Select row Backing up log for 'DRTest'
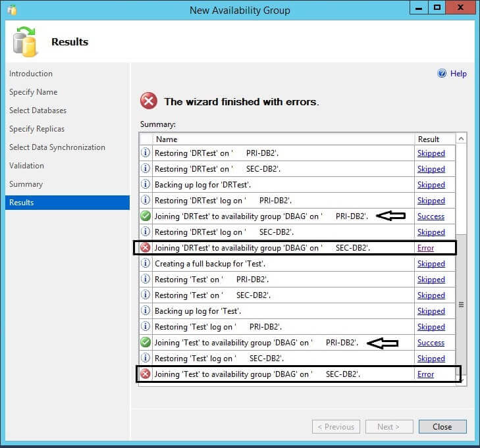Viewport: 480px width, 448px height. pos(297,185)
